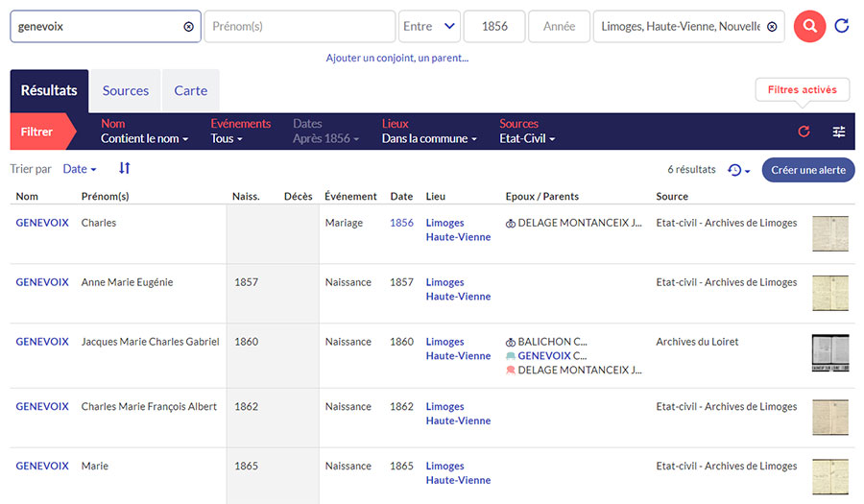Click the blue refresh icon beside search

point(842,27)
